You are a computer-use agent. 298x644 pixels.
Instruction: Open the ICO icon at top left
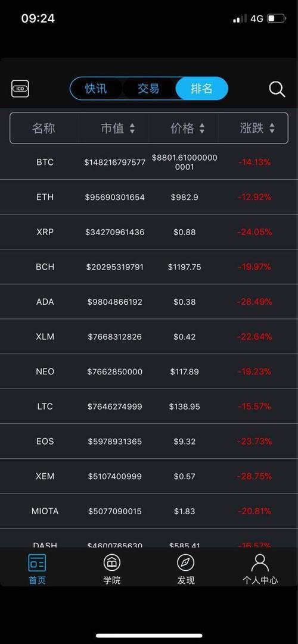coord(20,88)
